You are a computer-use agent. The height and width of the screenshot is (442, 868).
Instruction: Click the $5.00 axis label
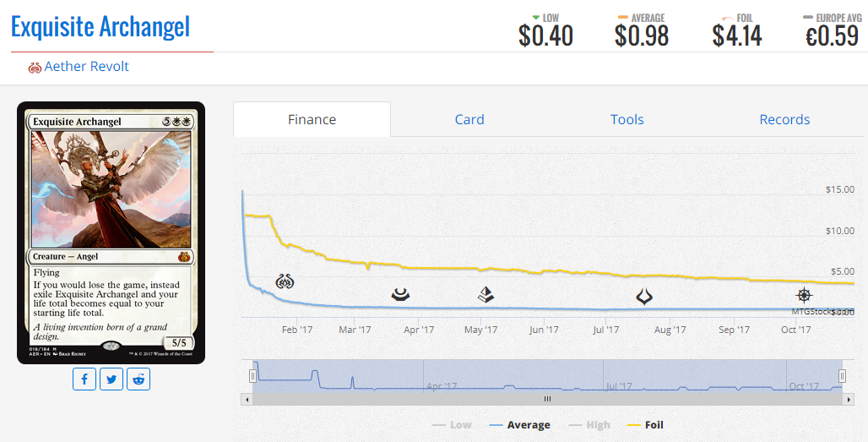(x=843, y=271)
